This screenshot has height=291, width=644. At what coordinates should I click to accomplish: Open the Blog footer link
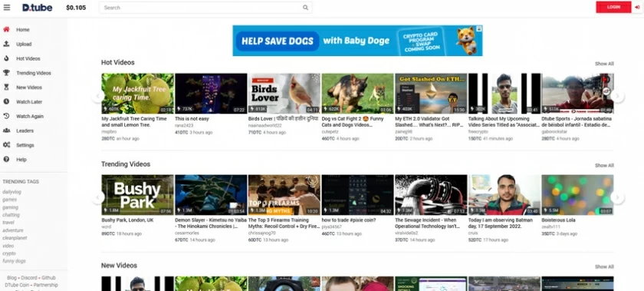[12, 278]
